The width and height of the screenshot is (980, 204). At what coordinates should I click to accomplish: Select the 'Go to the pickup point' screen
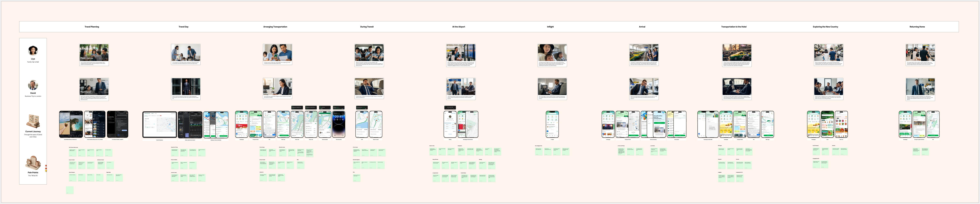point(659,124)
